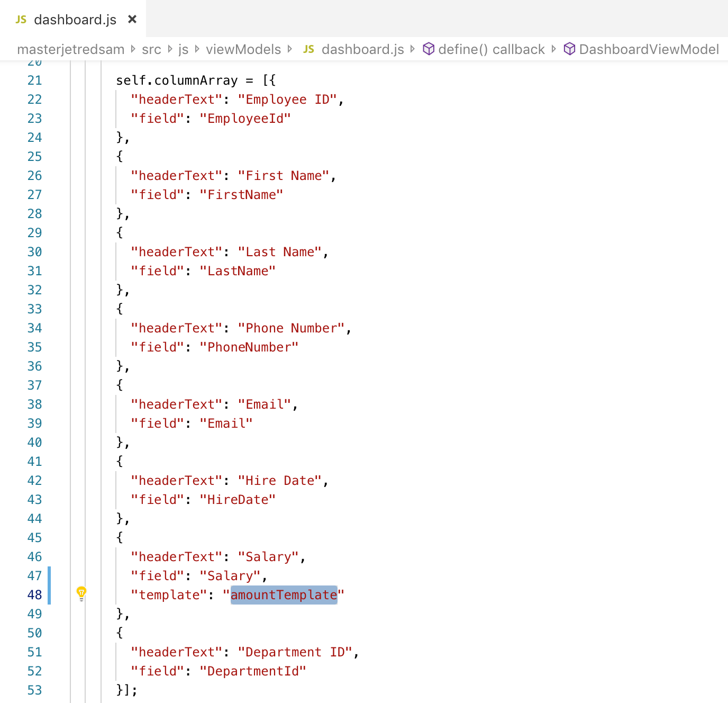Viewport: 728px width, 703px height.
Task: Select line number 48 in the gutter
Action: tap(34, 594)
